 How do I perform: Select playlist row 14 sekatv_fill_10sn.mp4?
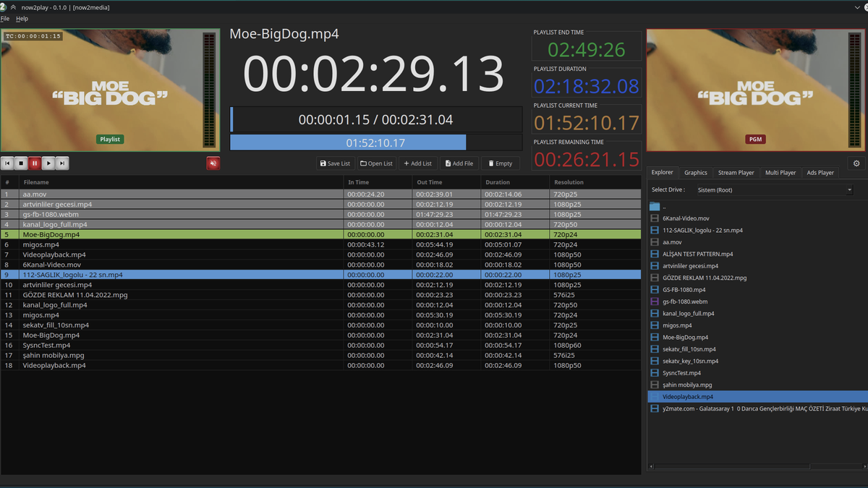tap(320, 325)
